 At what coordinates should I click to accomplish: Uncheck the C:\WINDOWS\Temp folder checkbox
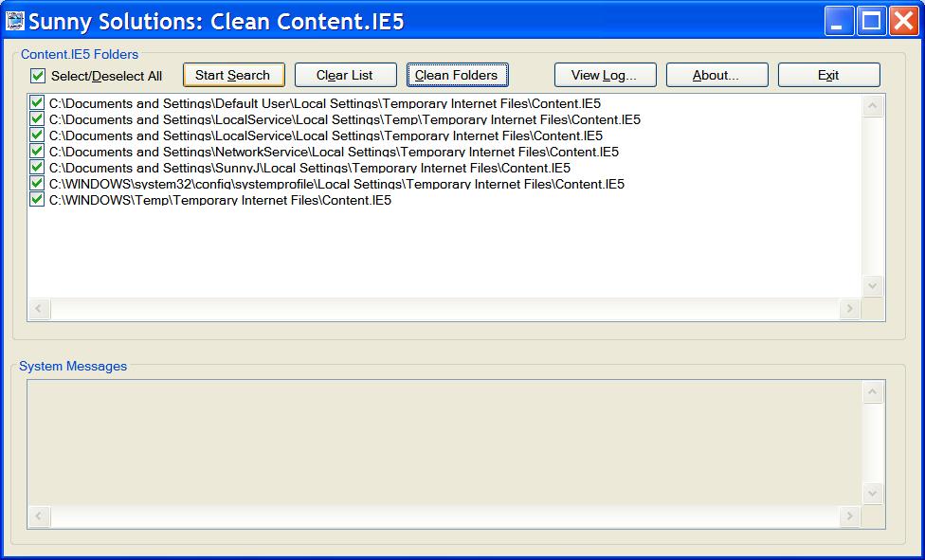point(37,199)
